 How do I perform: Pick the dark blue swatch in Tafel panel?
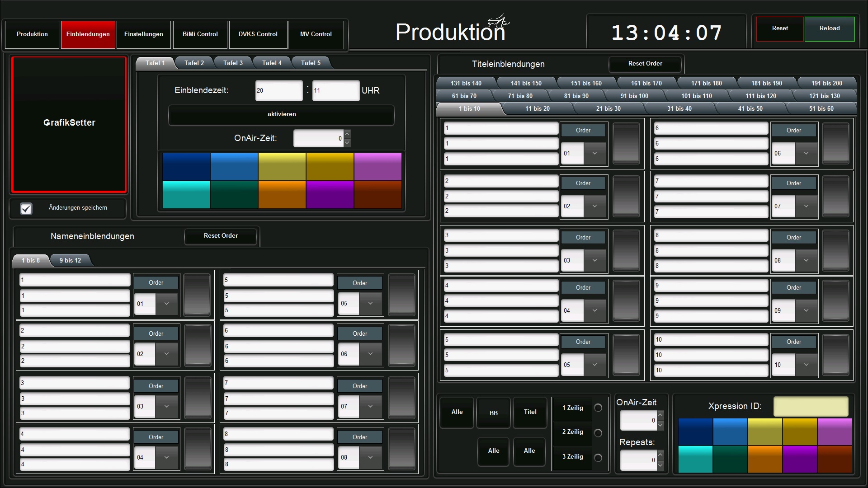click(186, 167)
